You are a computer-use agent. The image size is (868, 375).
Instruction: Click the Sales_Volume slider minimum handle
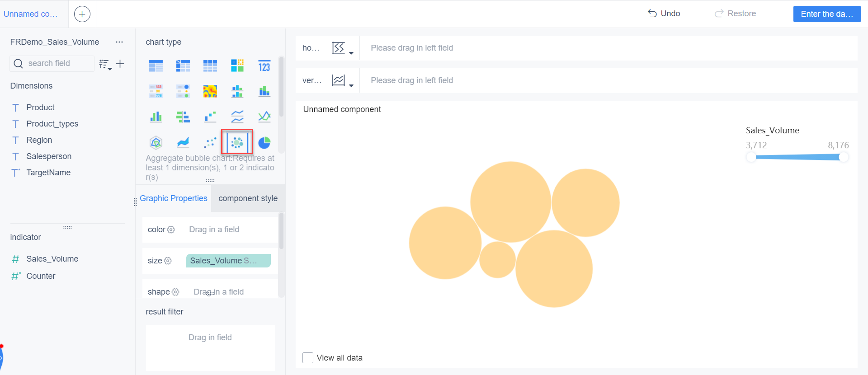click(x=751, y=157)
